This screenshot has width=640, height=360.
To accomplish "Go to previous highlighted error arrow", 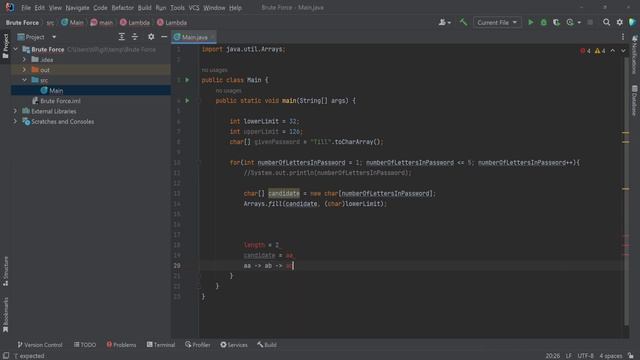I will (x=613, y=51).
